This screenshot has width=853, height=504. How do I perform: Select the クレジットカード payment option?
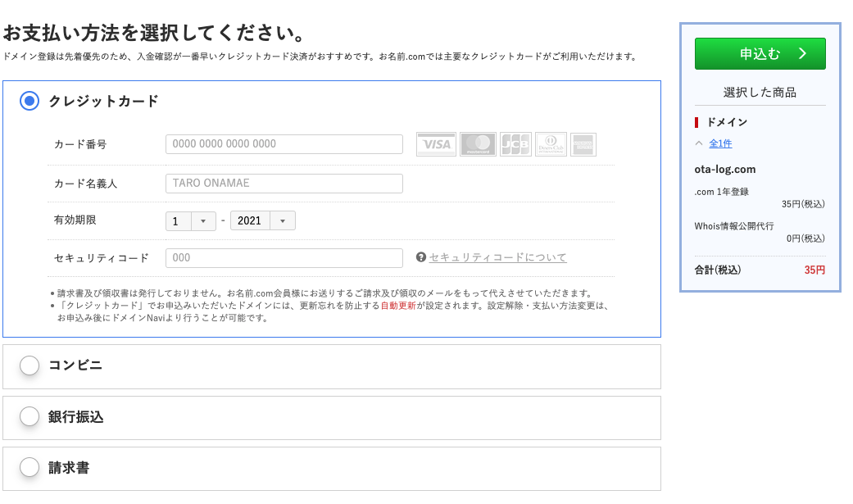(x=29, y=101)
